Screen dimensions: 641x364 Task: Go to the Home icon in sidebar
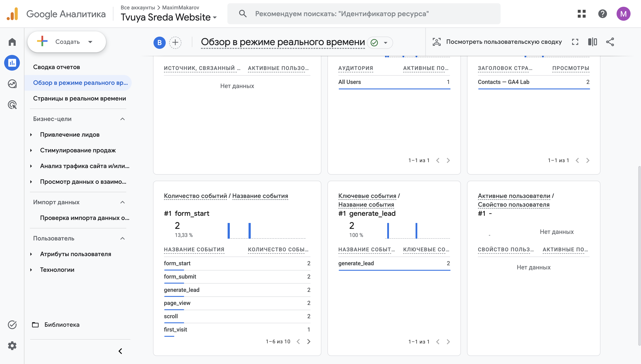tap(12, 42)
